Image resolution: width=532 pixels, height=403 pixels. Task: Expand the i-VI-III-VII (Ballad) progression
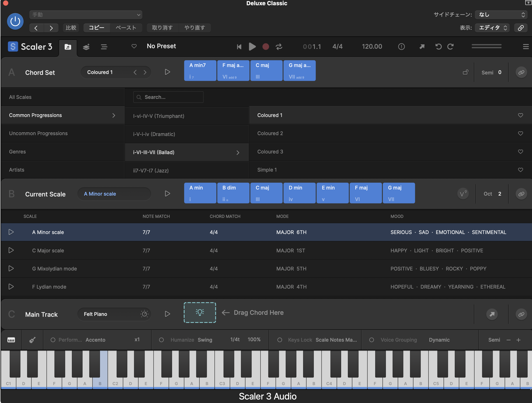tap(187, 152)
